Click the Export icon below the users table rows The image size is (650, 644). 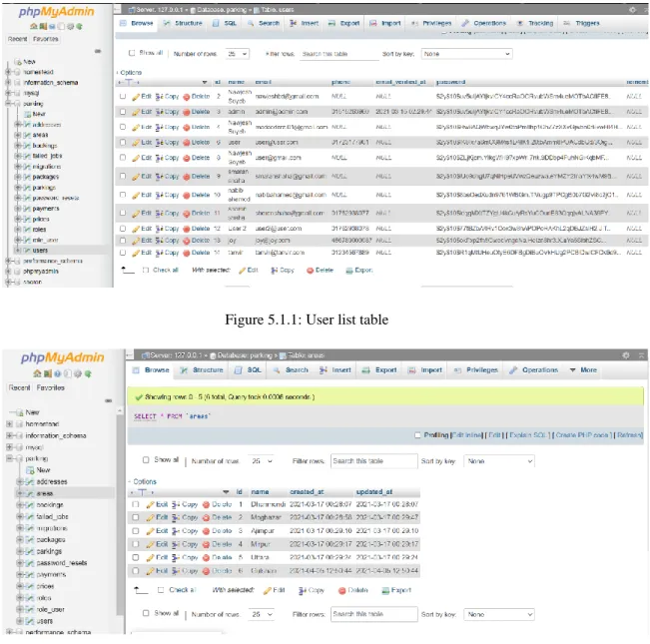click(349, 271)
